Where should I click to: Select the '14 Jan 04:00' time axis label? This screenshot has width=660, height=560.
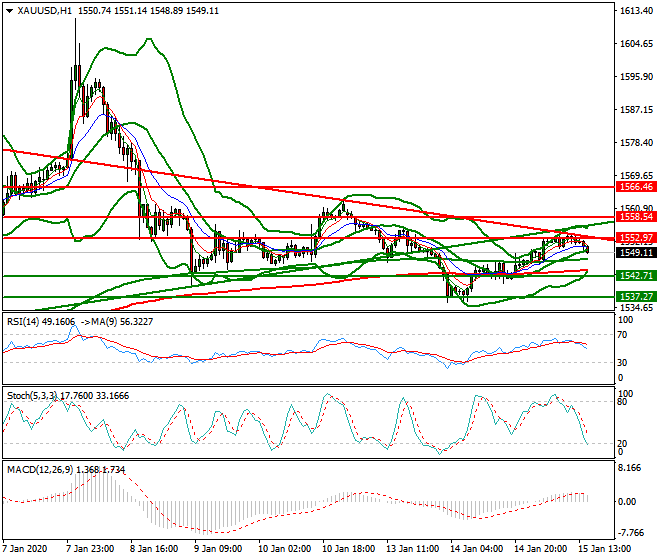[476, 549]
